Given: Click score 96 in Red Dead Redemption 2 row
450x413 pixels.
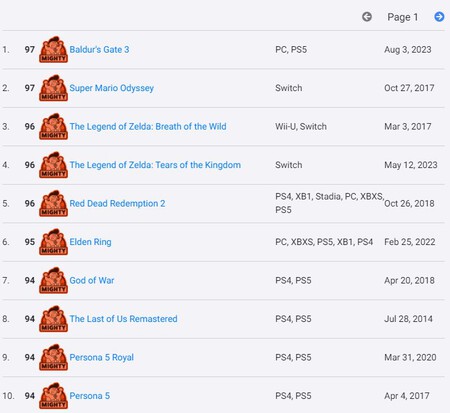Looking at the screenshot, I should [x=30, y=203].
